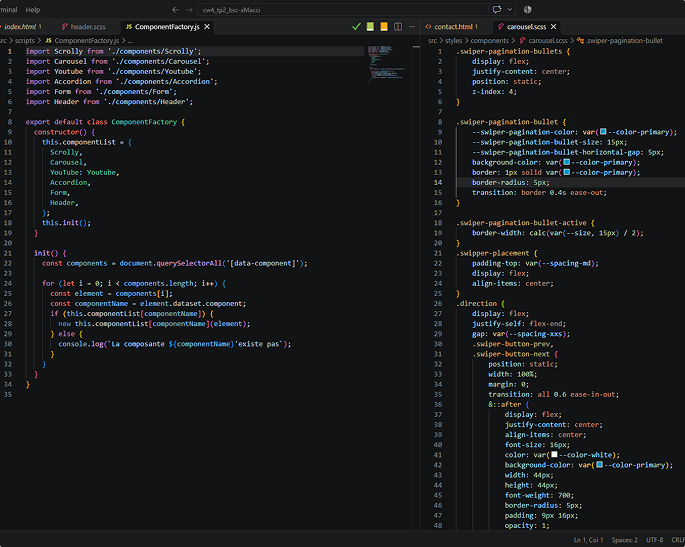Click '.swiper-button-next {' selector line

click(515, 354)
